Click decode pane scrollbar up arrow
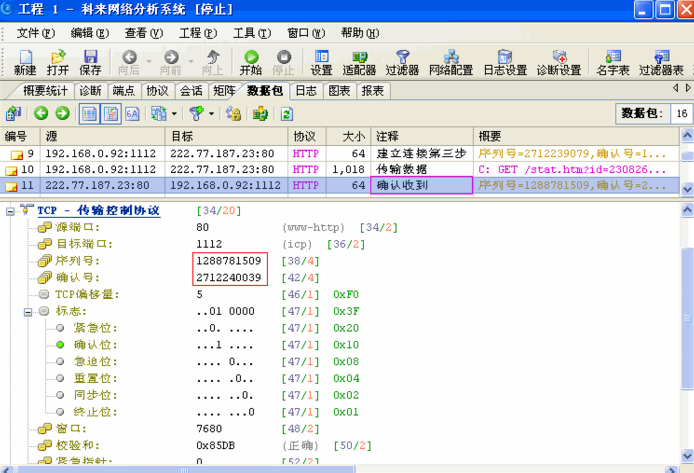 coord(687,210)
